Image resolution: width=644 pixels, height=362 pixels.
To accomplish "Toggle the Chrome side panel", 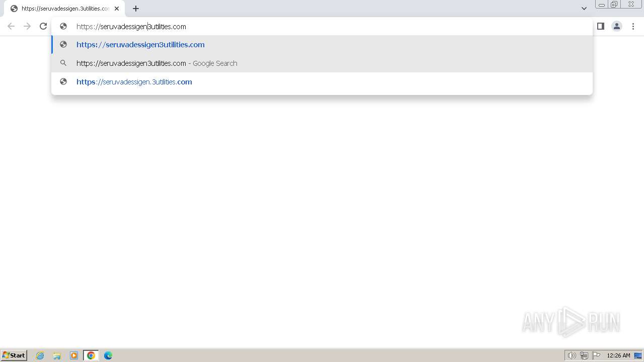I will [x=601, y=26].
